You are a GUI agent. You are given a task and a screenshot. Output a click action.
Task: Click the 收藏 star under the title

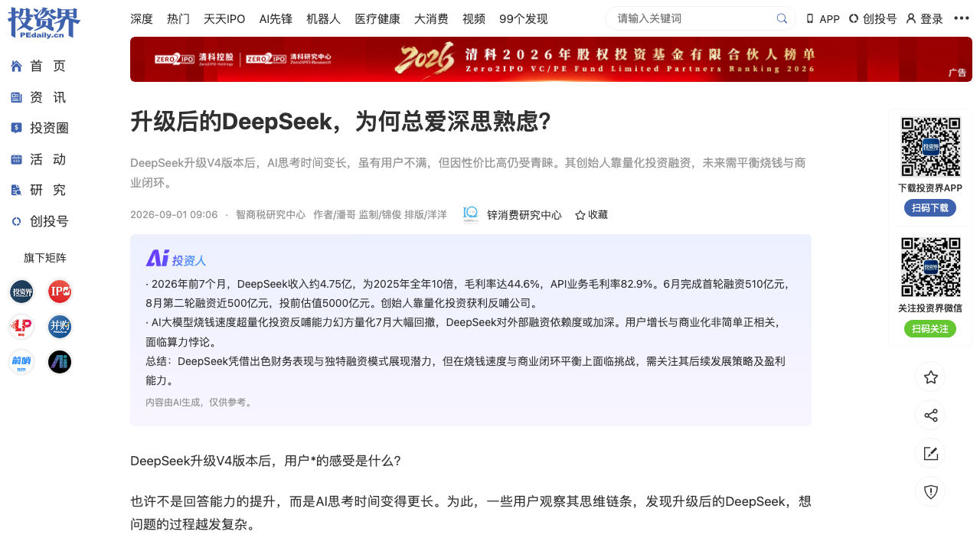(x=591, y=215)
